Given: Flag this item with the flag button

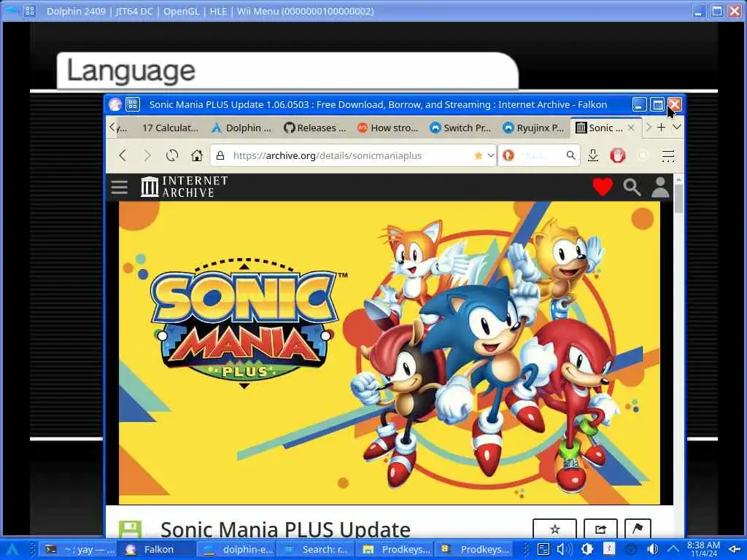Looking at the screenshot, I should point(638,529).
